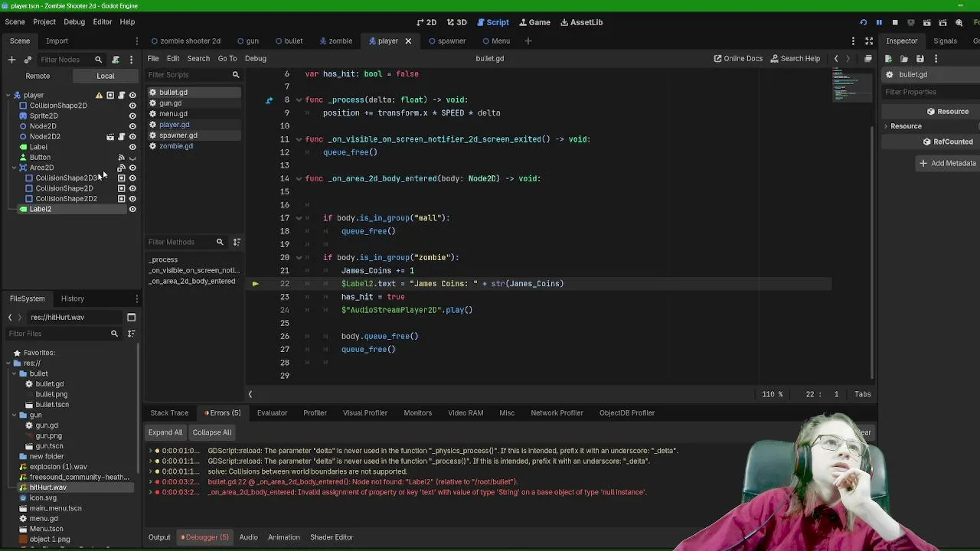Toggle visibility of Node2D node
This screenshot has height=551, width=980.
[132, 126]
